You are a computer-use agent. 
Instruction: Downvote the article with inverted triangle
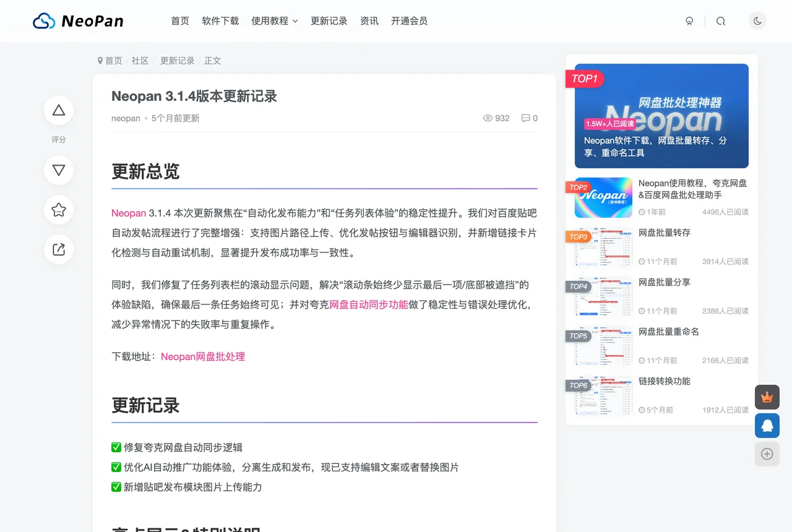[x=59, y=170]
